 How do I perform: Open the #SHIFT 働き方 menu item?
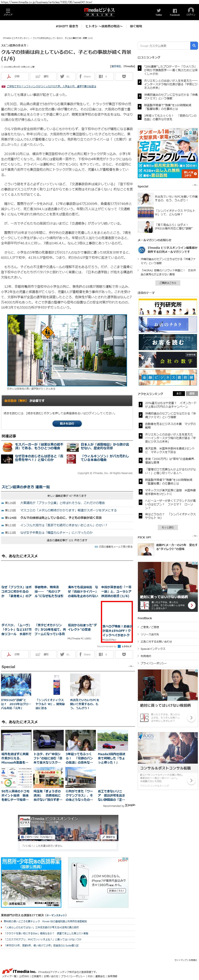point(67,26)
